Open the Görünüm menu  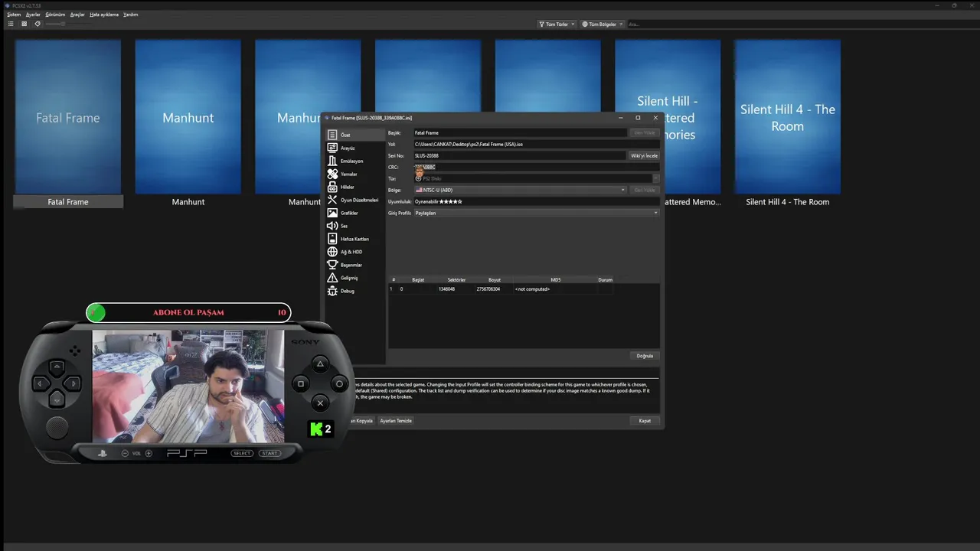pos(55,15)
